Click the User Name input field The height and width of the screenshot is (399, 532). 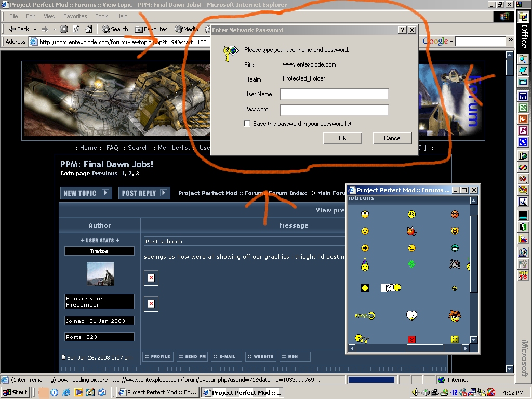pos(334,95)
